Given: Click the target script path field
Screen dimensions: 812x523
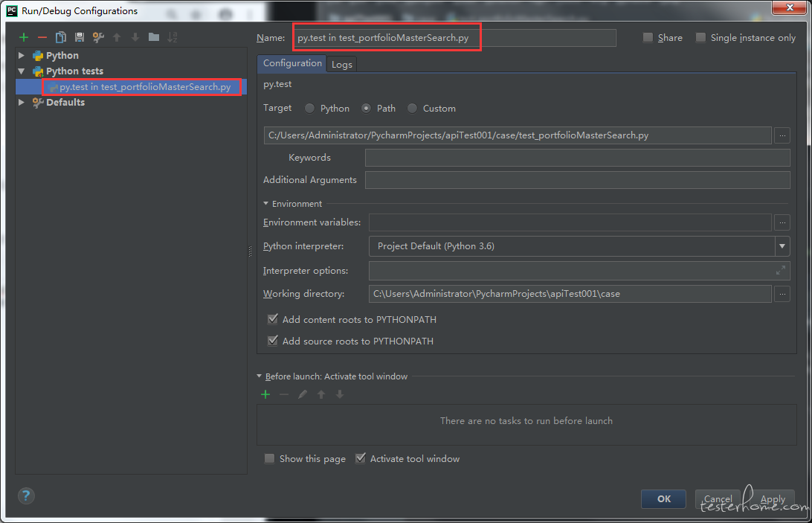Looking at the screenshot, I should point(518,136).
